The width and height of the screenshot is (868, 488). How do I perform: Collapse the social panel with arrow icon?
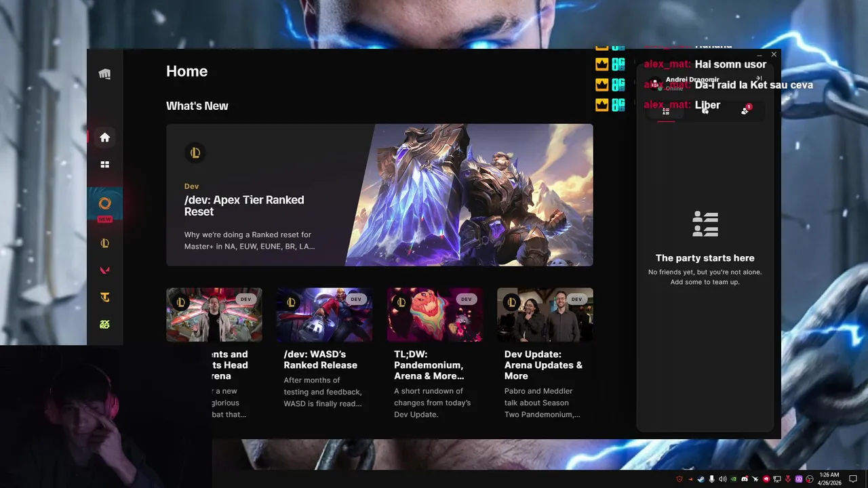click(x=759, y=79)
